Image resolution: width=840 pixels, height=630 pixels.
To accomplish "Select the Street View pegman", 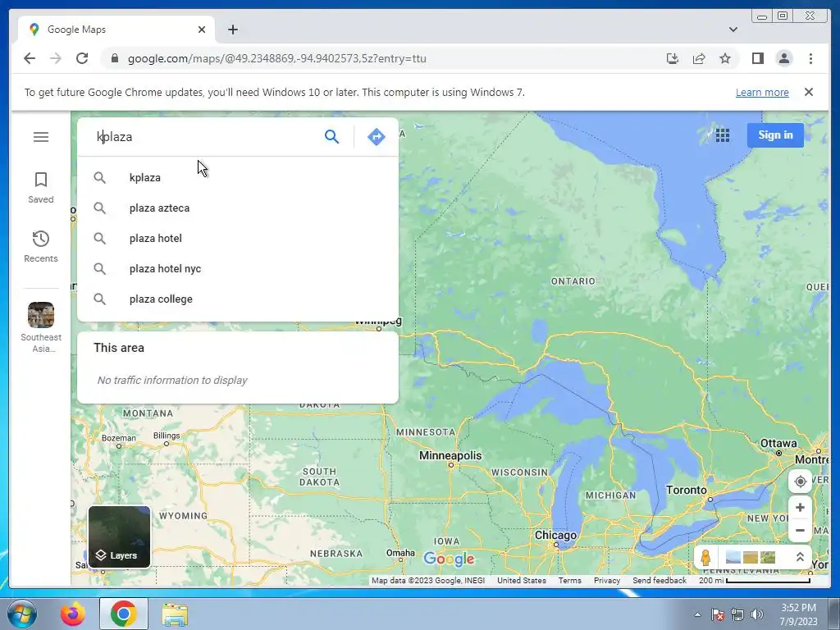I will (x=705, y=558).
